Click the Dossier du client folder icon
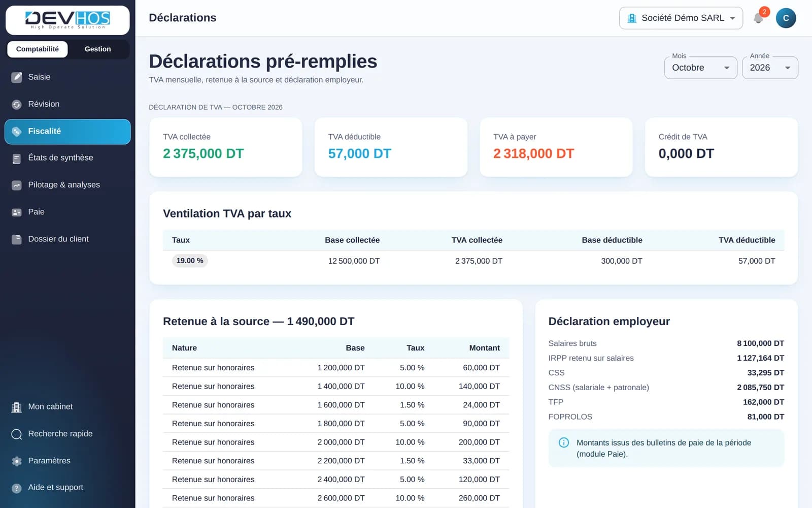Image resolution: width=812 pixels, height=508 pixels. pyautogui.click(x=17, y=239)
